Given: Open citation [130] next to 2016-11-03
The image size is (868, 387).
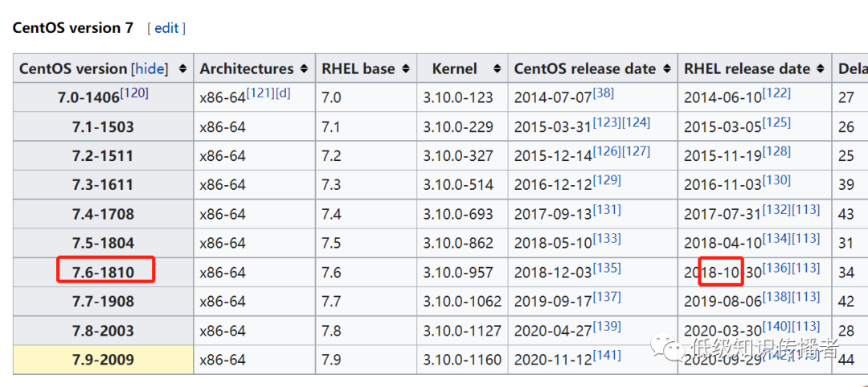Looking at the screenshot, I should coord(776,180).
